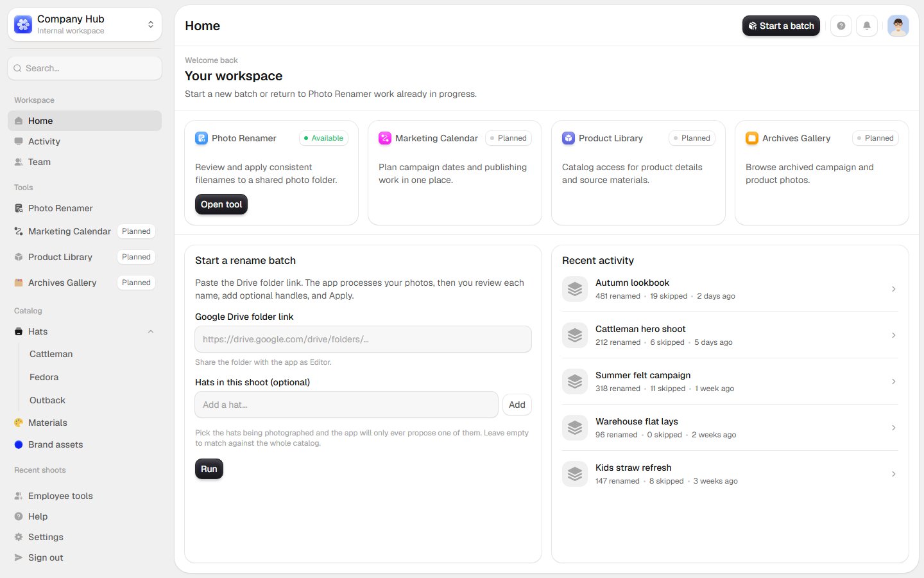924x578 pixels.
Task: Click the Kids straw refresh batch icon
Action: (x=575, y=474)
